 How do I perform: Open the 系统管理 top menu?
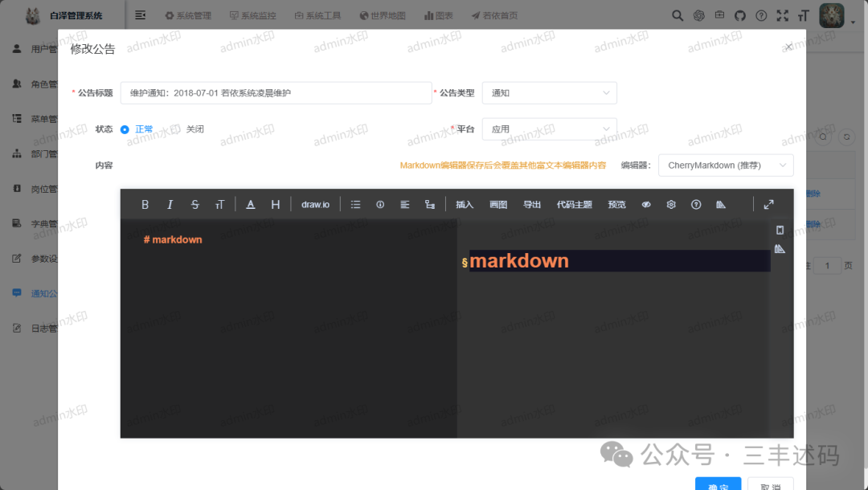pyautogui.click(x=188, y=15)
